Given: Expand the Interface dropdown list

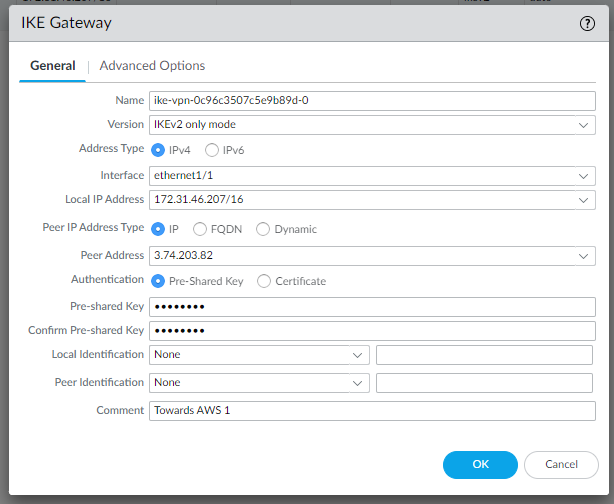Looking at the screenshot, I should [x=583, y=176].
